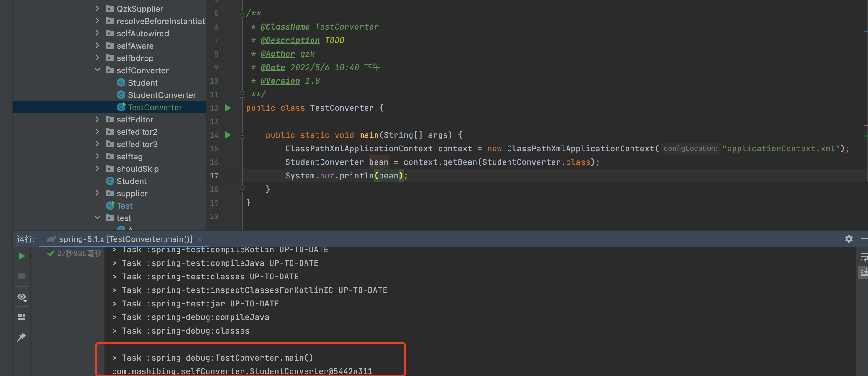This screenshot has height=376, width=868.
Task: Expand the selfAware folder
Action: tap(98, 46)
